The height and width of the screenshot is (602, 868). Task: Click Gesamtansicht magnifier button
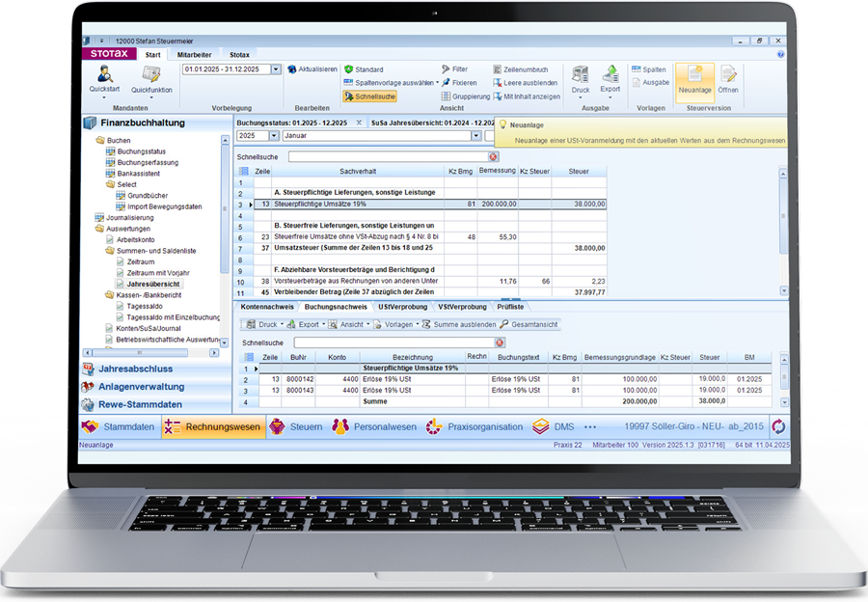(529, 324)
